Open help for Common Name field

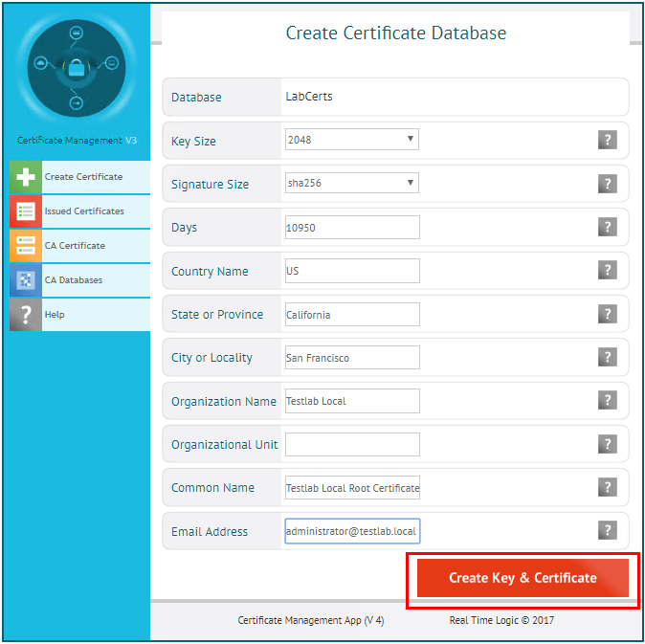click(x=607, y=487)
